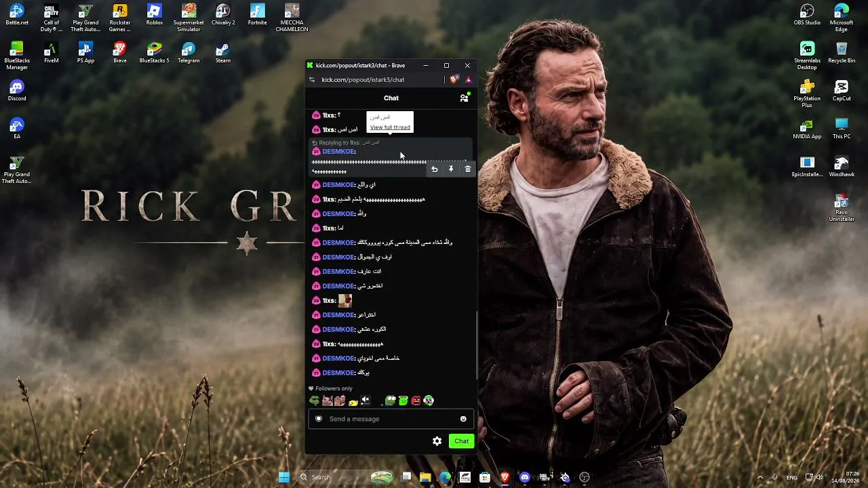Open the emoji picker in message box
The height and width of the screenshot is (488, 868).
coord(463,419)
